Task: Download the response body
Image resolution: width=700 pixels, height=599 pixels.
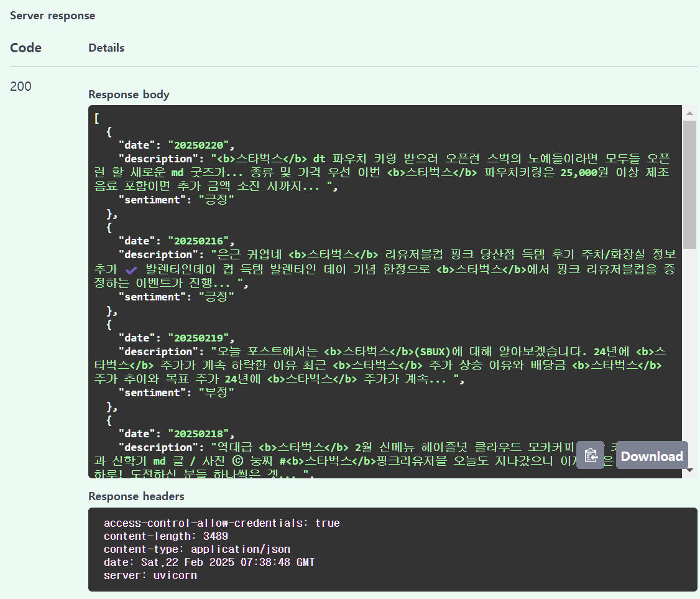Action: pyautogui.click(x=652, y=455)
